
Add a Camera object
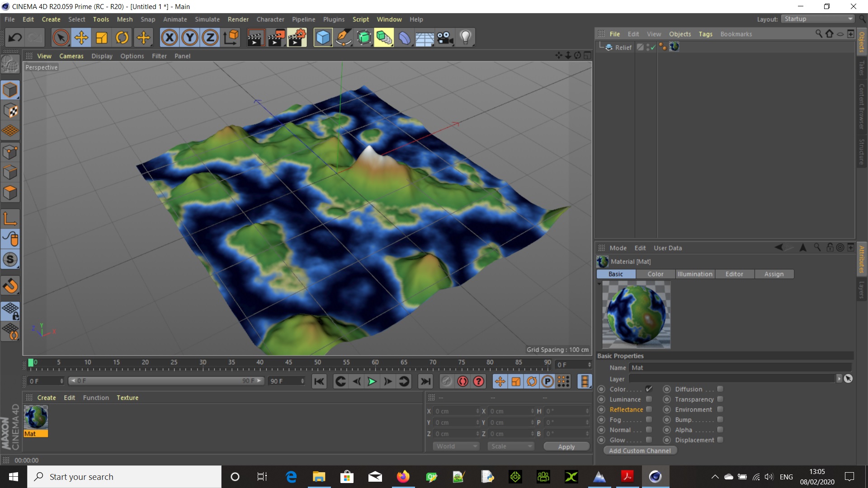click(445, 38)
